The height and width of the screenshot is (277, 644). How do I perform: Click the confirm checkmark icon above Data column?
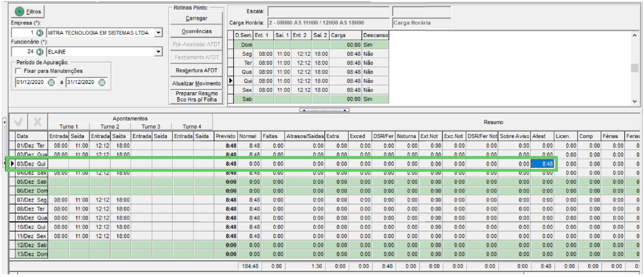point(19,122)
